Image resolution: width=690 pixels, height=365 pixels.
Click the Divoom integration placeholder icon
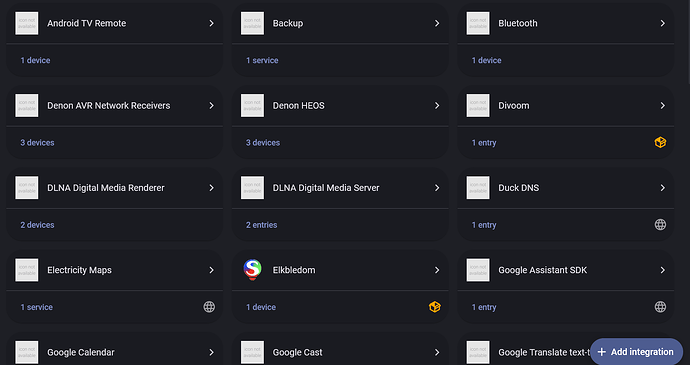pyautogui.click(x=478, y=106)
